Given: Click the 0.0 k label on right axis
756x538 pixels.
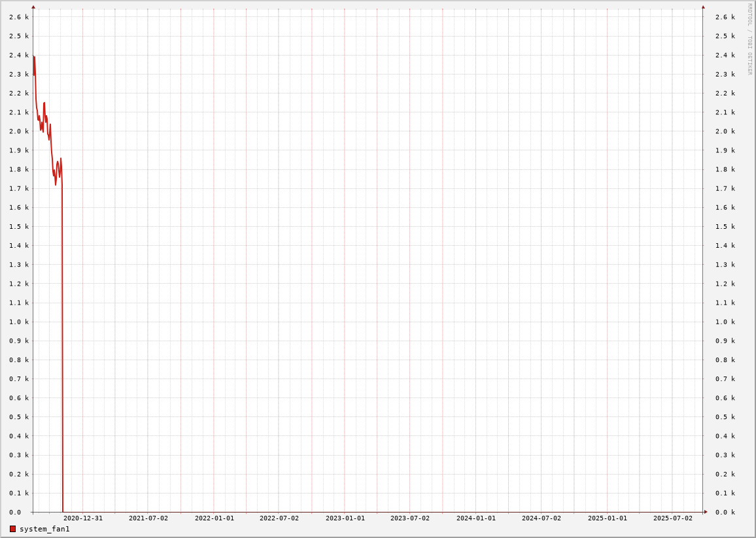Looking at the screenshot, I should (725, 513).
